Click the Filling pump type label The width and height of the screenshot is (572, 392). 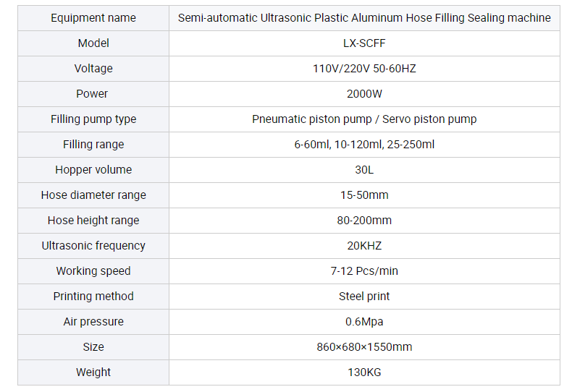pos(93,119)
